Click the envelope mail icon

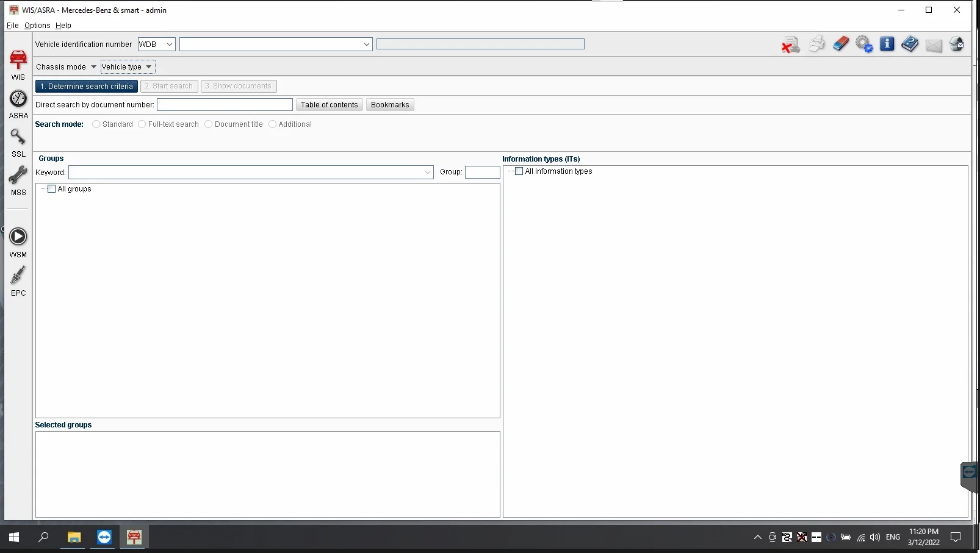tap(934, 45)
